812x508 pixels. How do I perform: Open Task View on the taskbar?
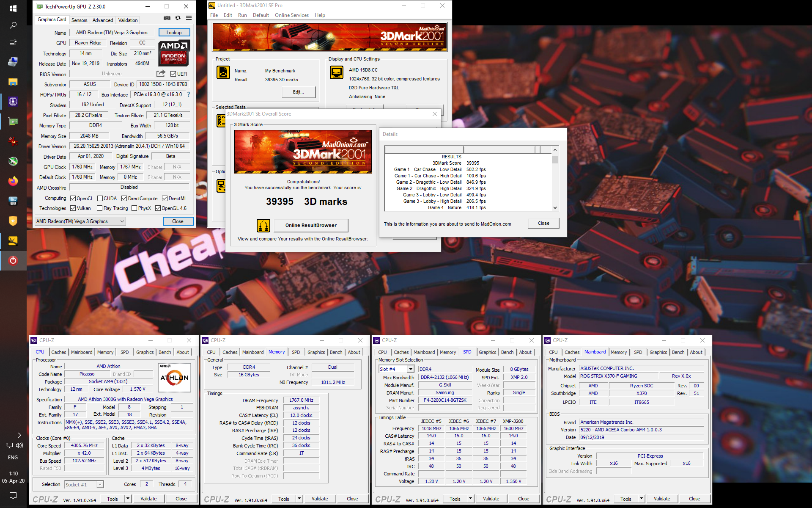coord(13,42)
